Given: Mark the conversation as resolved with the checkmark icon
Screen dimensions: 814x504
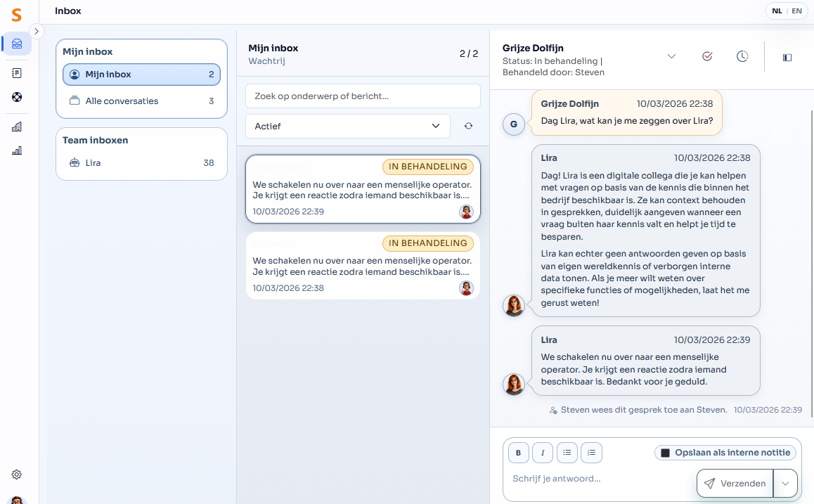Looking at the screenshot, I should (707, 56).
